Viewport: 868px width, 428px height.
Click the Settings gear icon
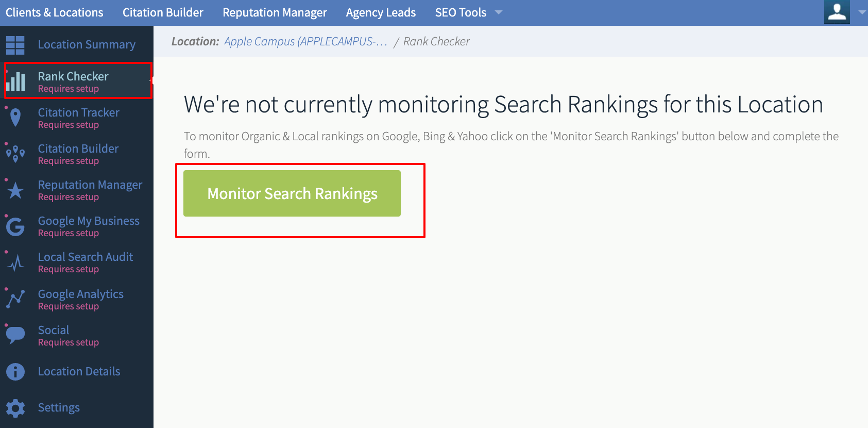[x=15, y=408]
